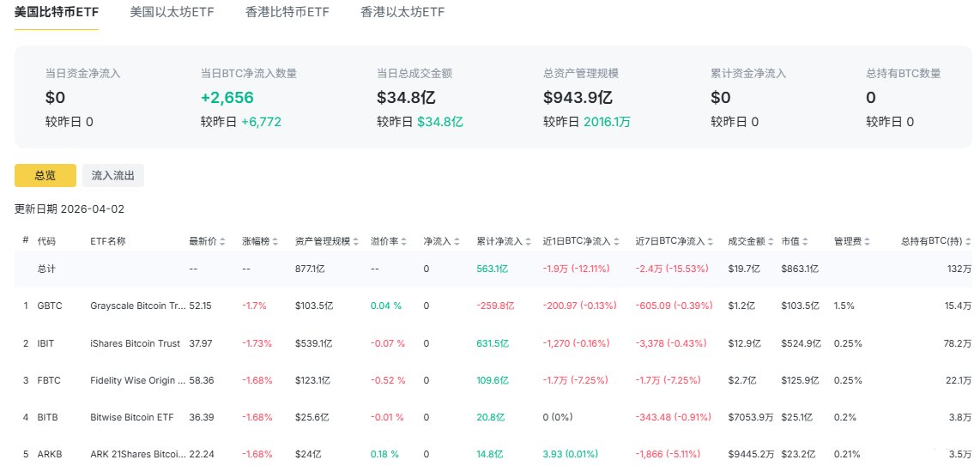Switch to 流入流出 view
This screenshot has height=466, width=980.
click(x=113, y=176)
